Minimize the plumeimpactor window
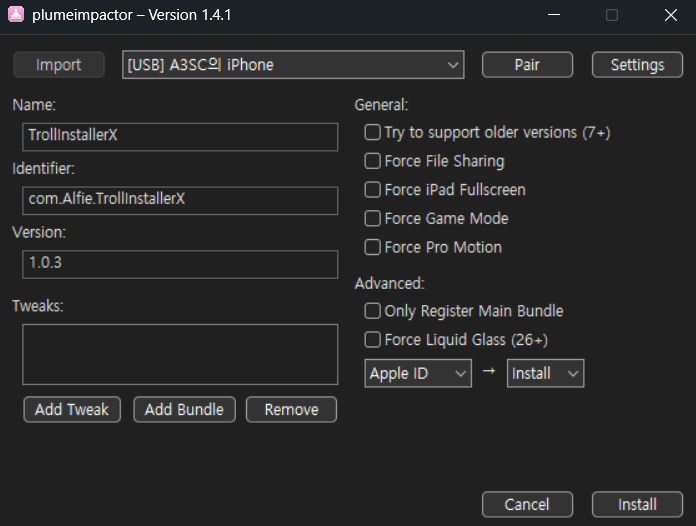The height and width of the screenshot is (526, 696). point(554,15)
